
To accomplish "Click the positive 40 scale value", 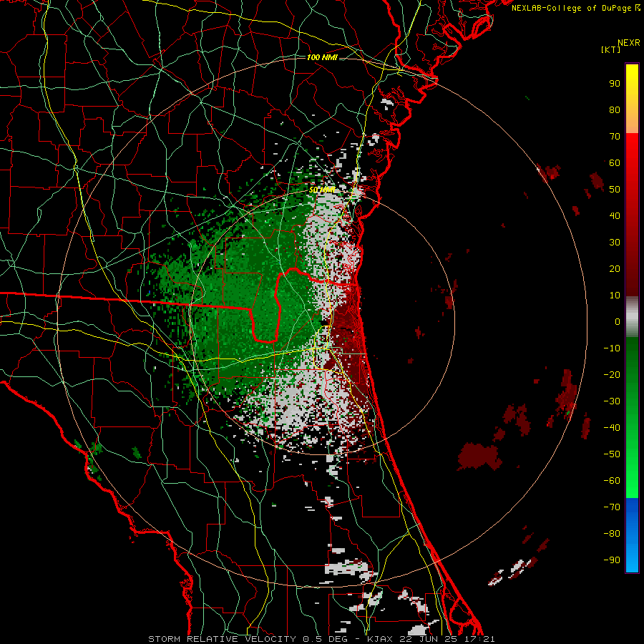I will [615, 215].
